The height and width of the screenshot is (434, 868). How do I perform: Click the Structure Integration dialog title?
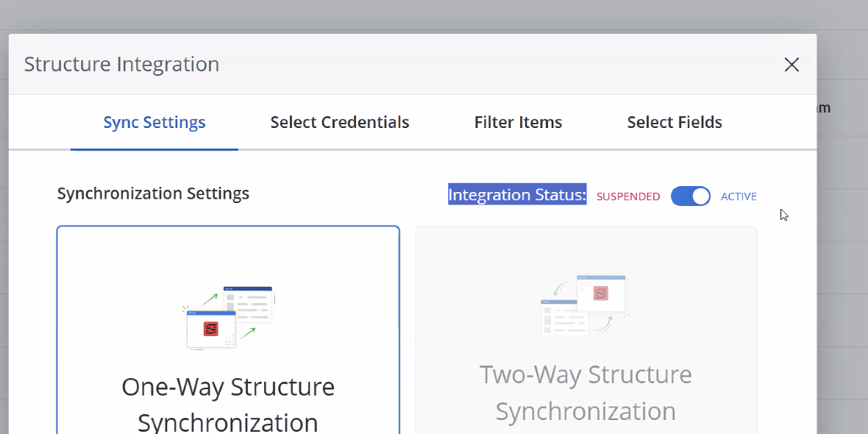point(121,64)
